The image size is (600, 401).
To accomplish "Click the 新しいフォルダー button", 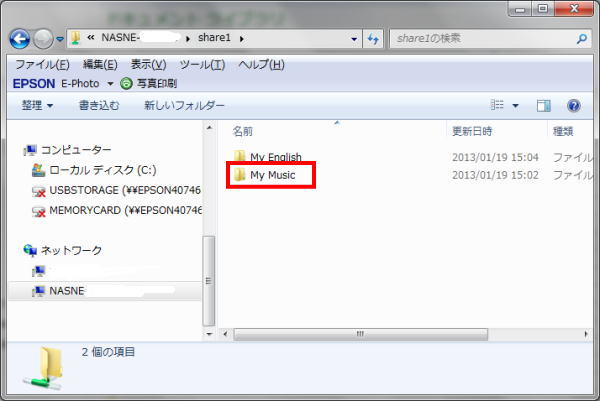I will point(184,105).
